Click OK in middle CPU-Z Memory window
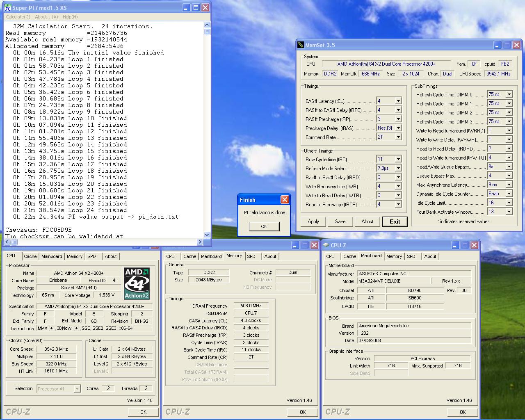 point(303,412)
